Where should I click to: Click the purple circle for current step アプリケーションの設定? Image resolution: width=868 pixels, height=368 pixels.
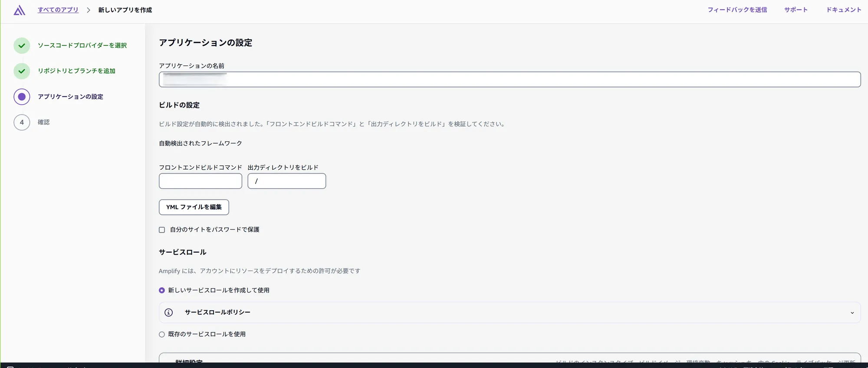[x=22, y=97]
